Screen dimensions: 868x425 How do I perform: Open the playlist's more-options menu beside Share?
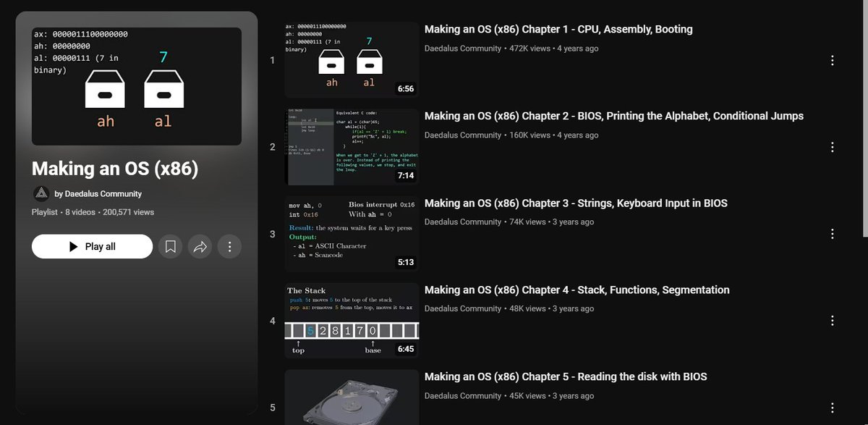[229, 247]
